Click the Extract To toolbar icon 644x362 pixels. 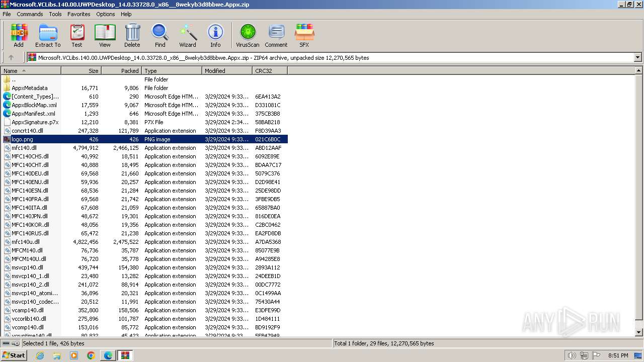tap(48, 35)
